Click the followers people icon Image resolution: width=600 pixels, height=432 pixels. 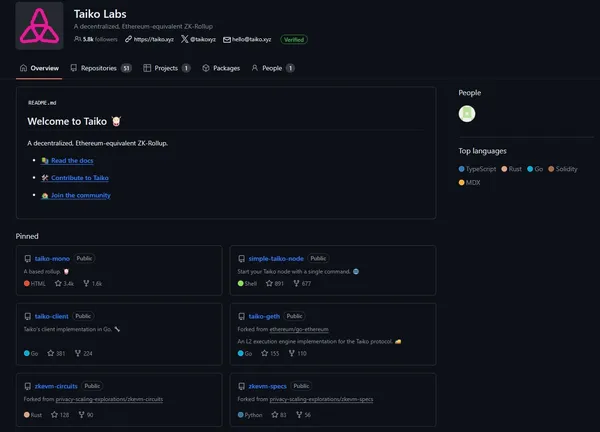pos(78,39)
